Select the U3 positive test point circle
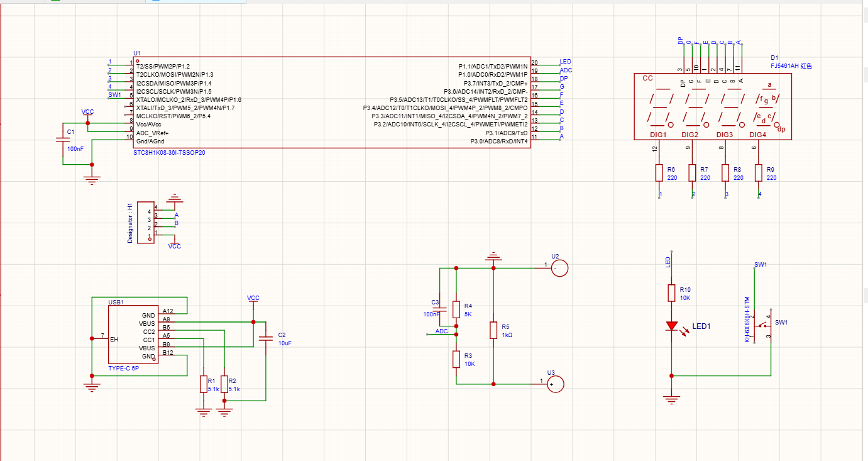 [555, 383]
